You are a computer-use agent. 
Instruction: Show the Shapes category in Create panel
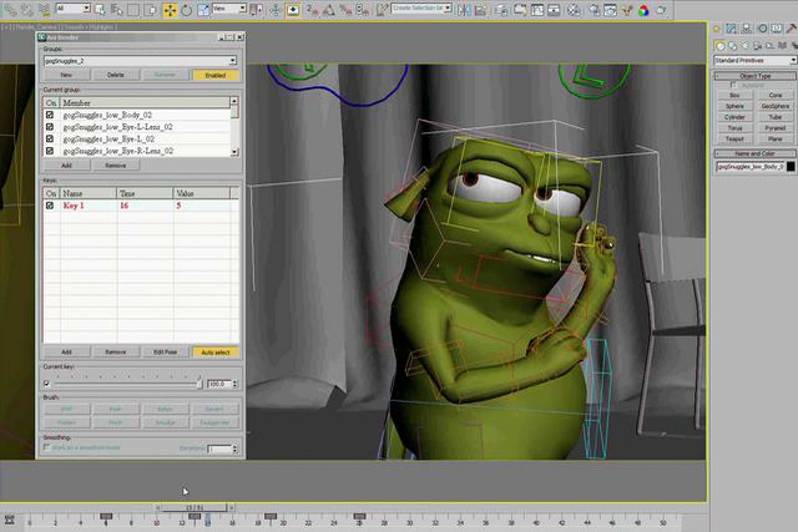pyautogui.click(x=732, y=46)
